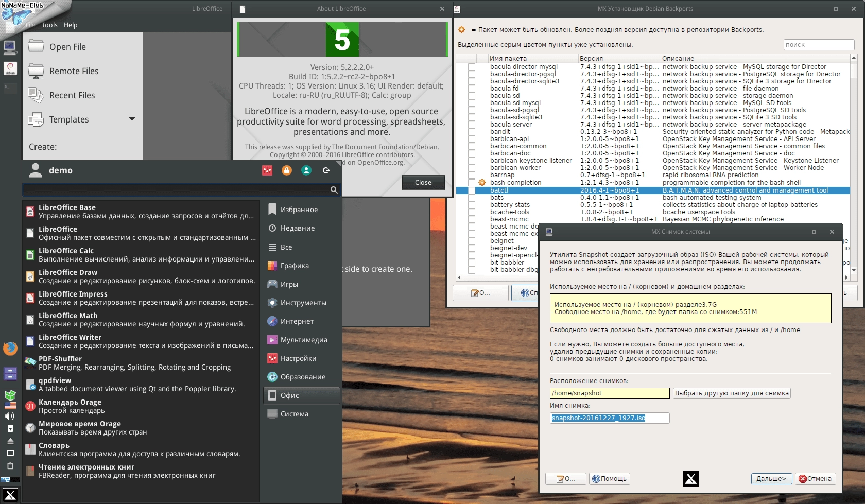The width and height of the screenshot is (865, 504).
Task: Launch LibreOffice Calc from the application menu
Action: tap(140, 255)
